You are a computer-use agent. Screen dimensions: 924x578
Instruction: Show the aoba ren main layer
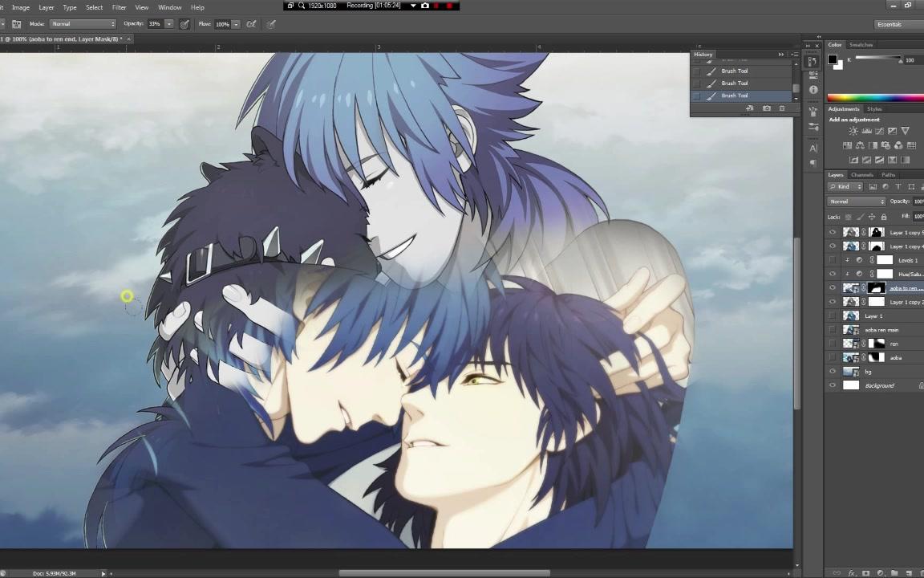click(x=833, y=330)
